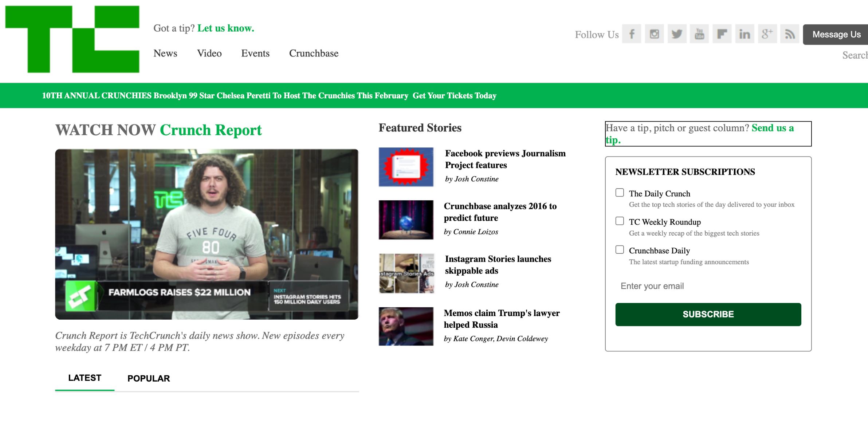Open 'Crunchbase analyzes 2016 to predict future'

[x=500, y=212]
